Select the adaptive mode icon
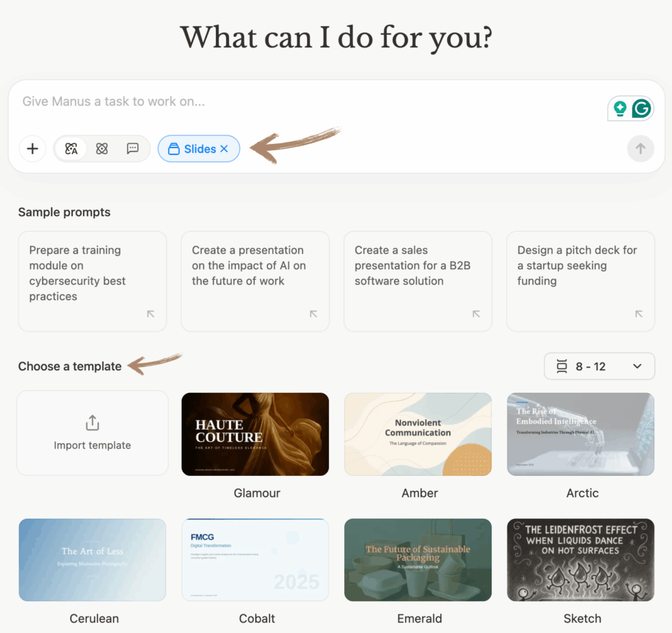The height and width of the screenshot is (633, 672). (x=71, y=149)
